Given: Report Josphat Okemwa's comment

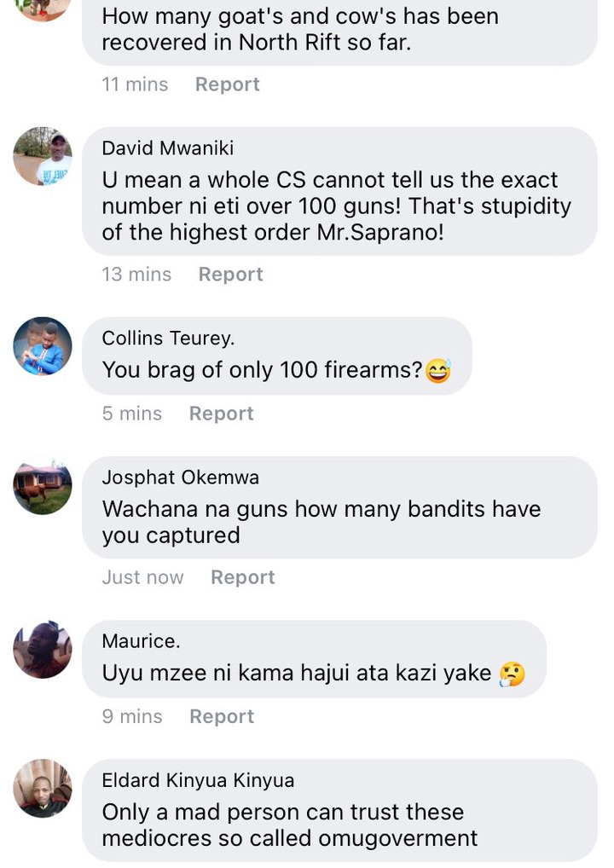Looking at the screenshot, I should [242, 577].
